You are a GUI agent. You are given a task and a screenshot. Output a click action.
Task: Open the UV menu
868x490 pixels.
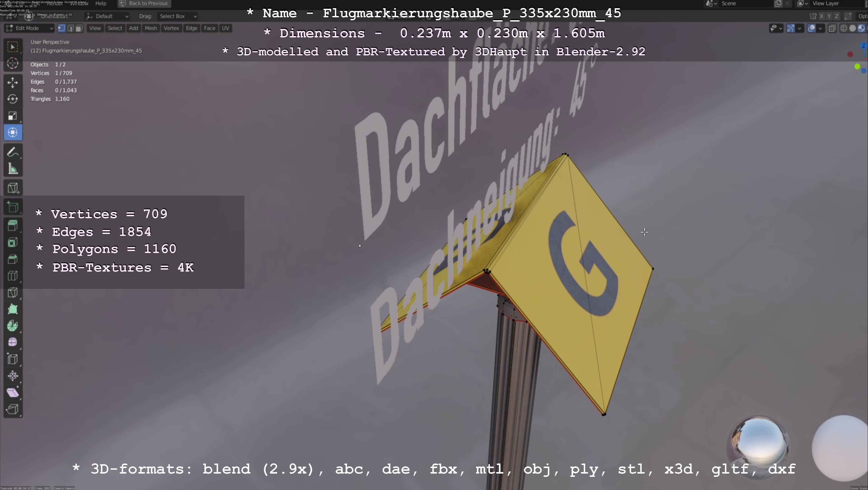click(225, 28)
